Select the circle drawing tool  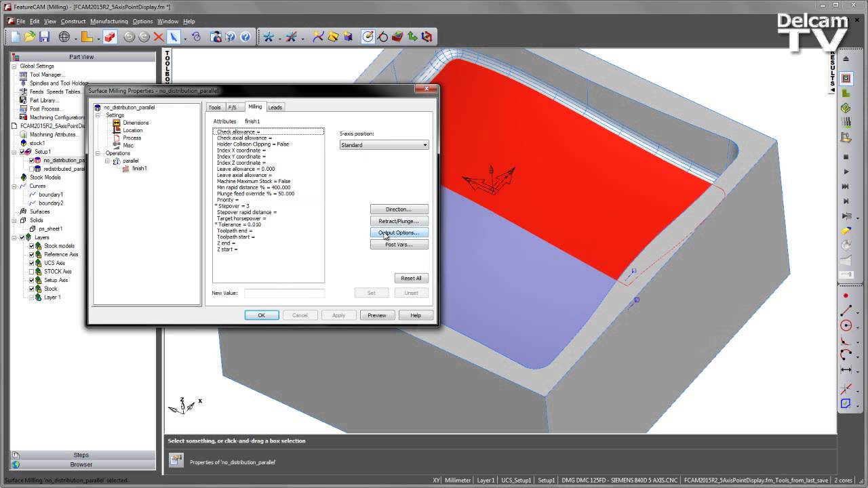tap(846, 325)
